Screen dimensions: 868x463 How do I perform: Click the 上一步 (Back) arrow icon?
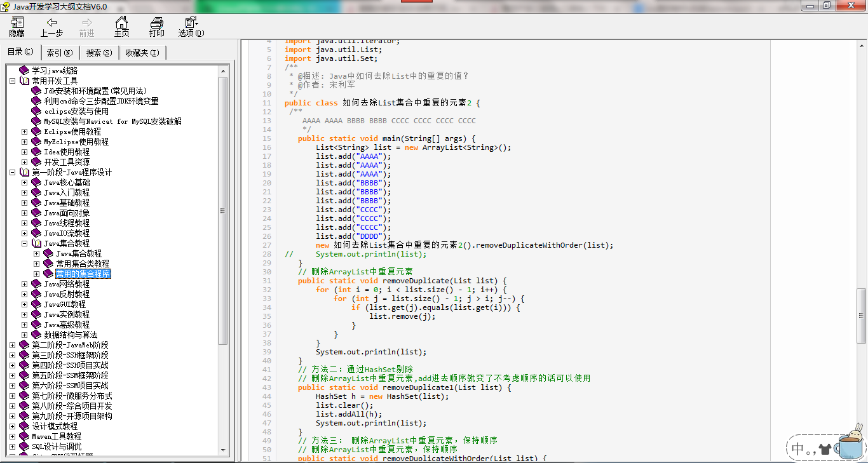(x=51, y=23)
